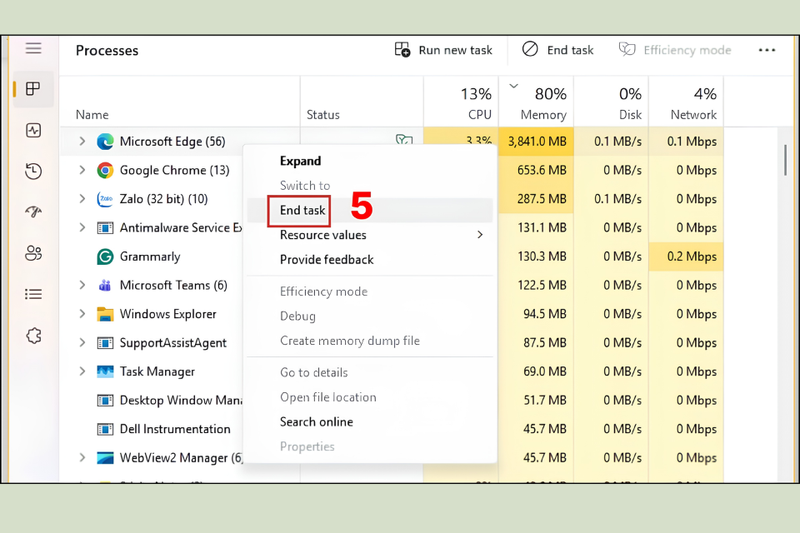Choose Go to details in context menu
Image resolution: width=800 pixels, height=533 pixels.
pos(370,372)
